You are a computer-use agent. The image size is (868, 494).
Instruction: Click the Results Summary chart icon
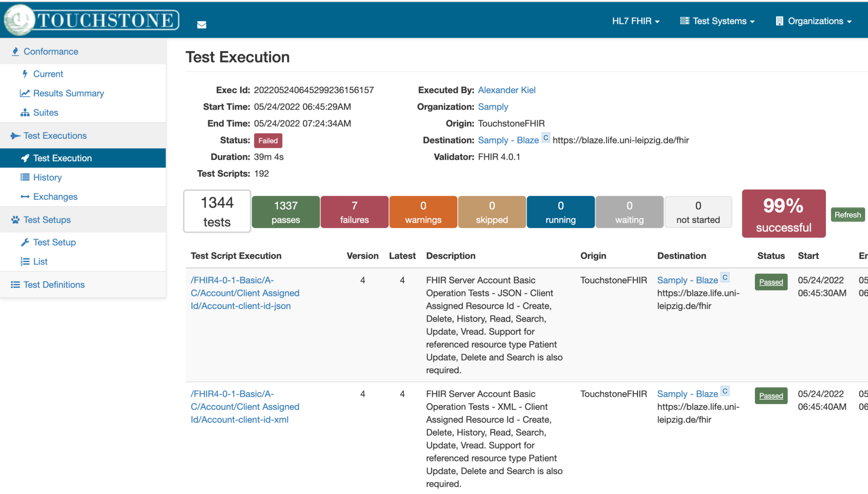pyautogui.click(x=25, y=93)
